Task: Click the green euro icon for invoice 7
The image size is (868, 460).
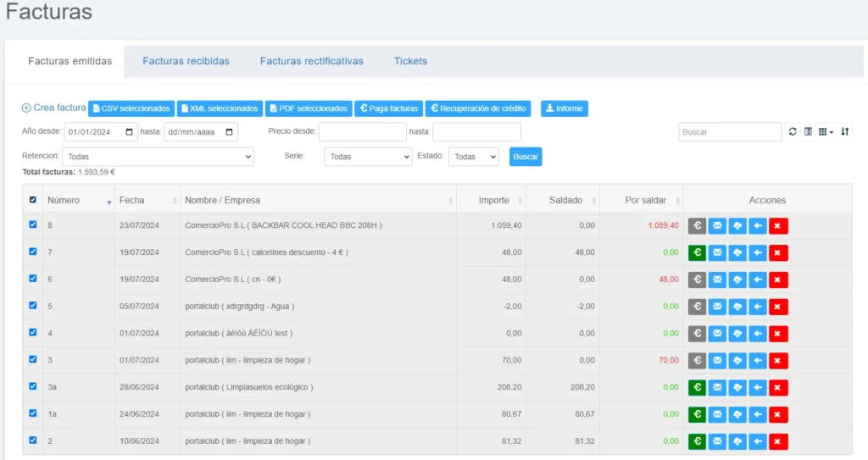Action: (697, 253)
